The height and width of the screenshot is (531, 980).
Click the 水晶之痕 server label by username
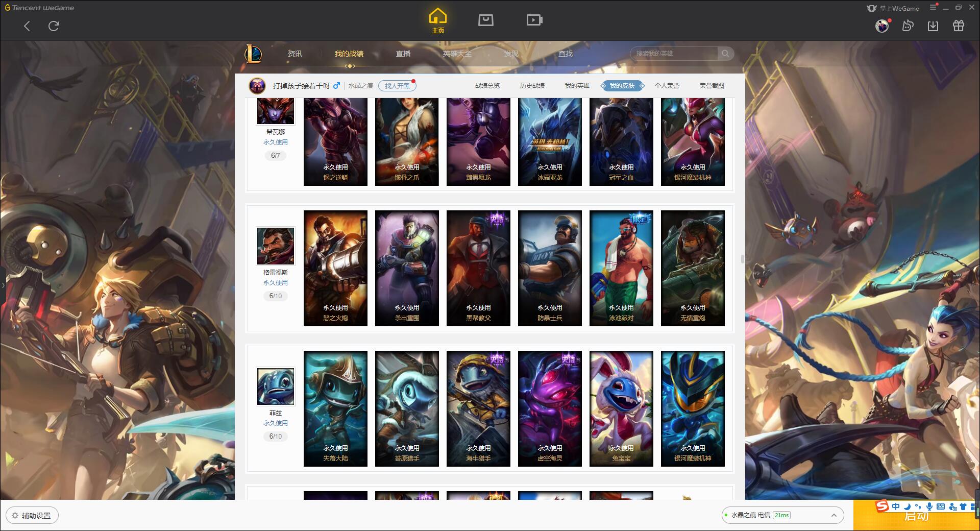coord(361,86)
